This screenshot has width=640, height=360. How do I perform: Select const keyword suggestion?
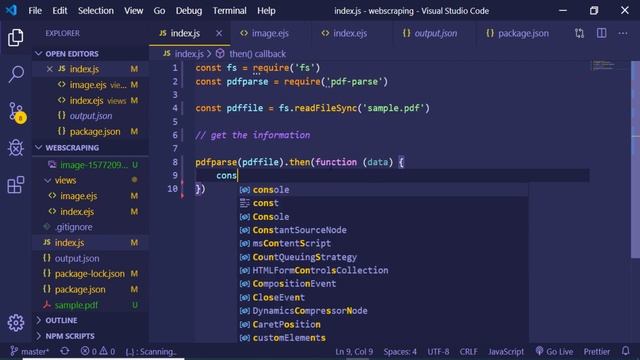383,203
